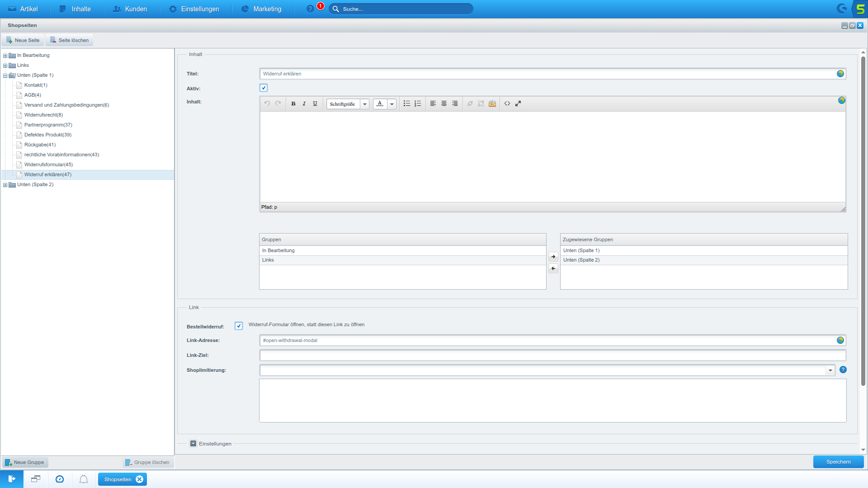Move selected group to assigned with right arrow

point(553,257)
